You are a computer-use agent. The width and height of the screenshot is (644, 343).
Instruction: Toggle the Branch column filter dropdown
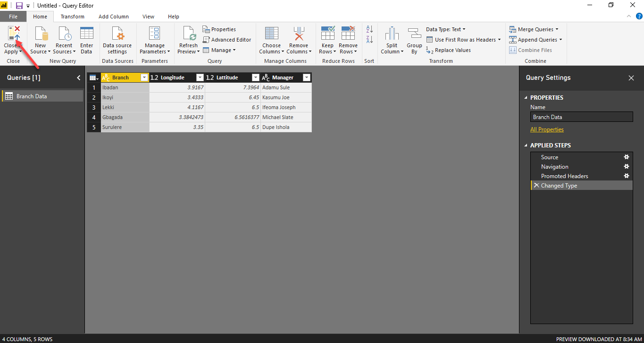pos(144,77)
